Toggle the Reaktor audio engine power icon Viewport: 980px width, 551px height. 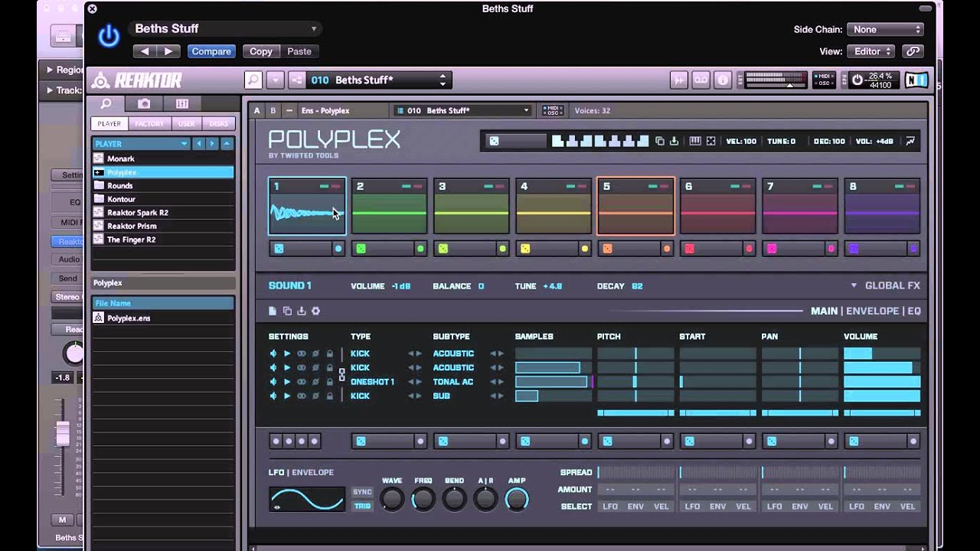coord(857,80)
